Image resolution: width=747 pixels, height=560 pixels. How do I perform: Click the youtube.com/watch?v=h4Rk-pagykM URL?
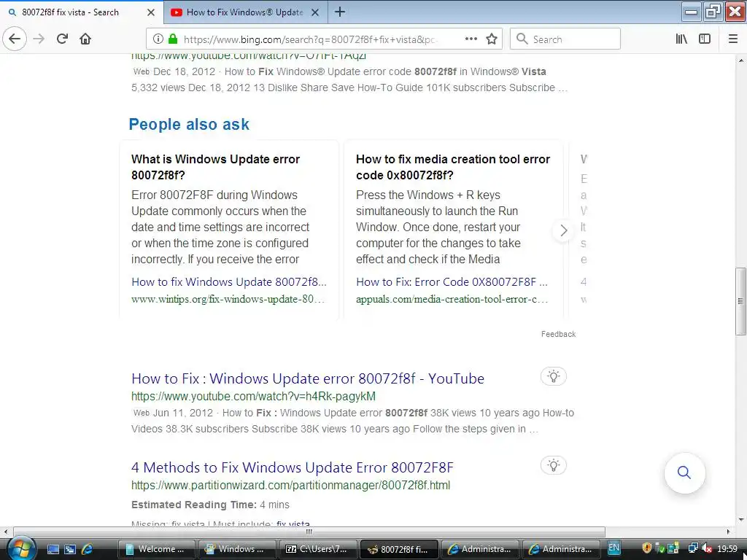point(253,396)
